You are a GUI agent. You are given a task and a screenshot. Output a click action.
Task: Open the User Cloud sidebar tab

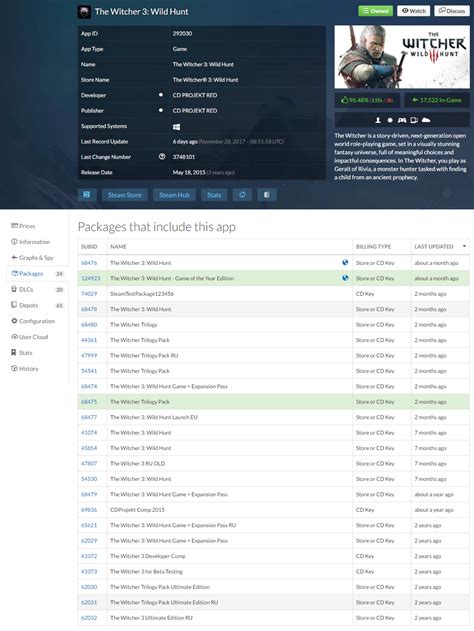(30, 337)
